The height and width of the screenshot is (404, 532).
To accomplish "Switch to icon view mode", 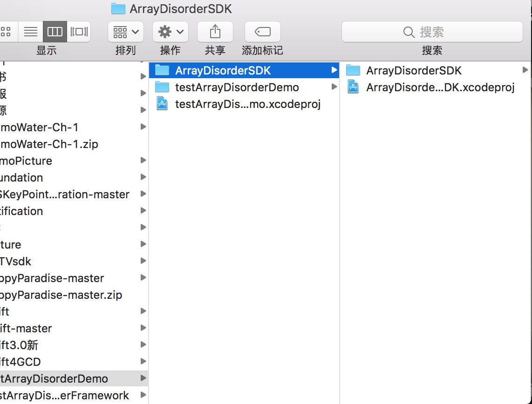I will coord(7,32).
